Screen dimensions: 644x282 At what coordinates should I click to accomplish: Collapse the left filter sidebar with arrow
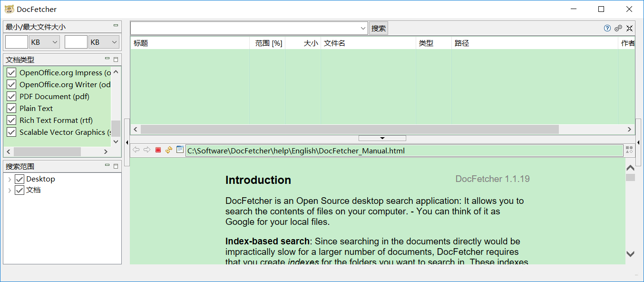127,142
